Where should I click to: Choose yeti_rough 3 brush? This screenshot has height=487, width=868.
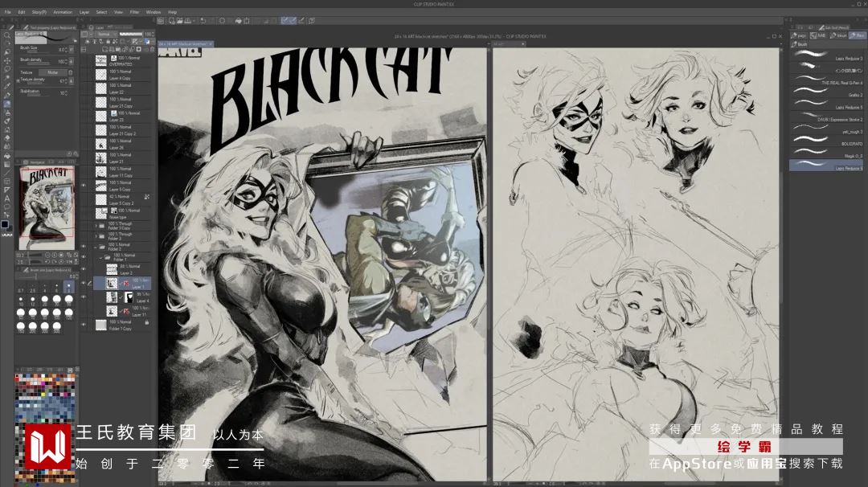826,130
